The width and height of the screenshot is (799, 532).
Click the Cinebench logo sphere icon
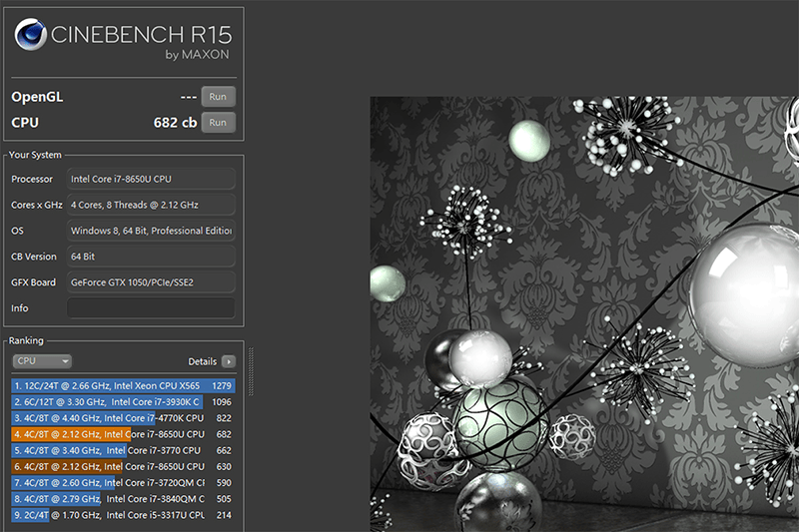[31, 34]
